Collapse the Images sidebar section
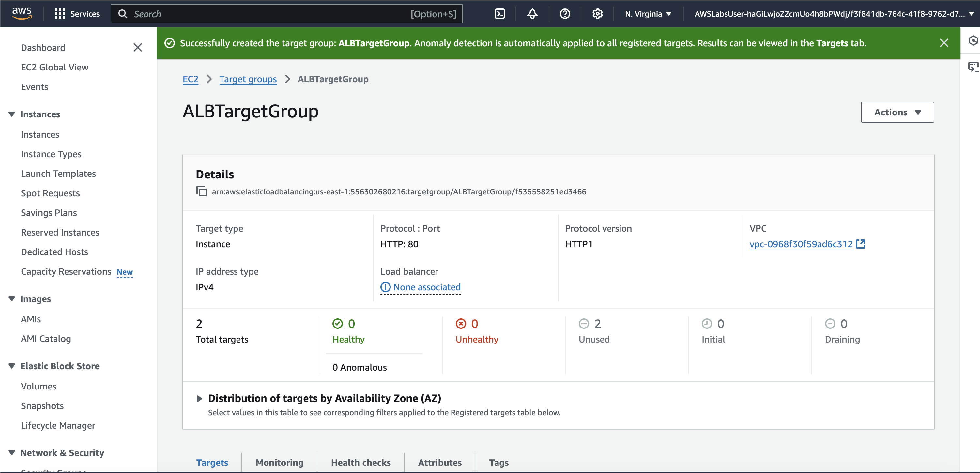The width and height of the screenshot is (980, 473). (x=12, y=299)
